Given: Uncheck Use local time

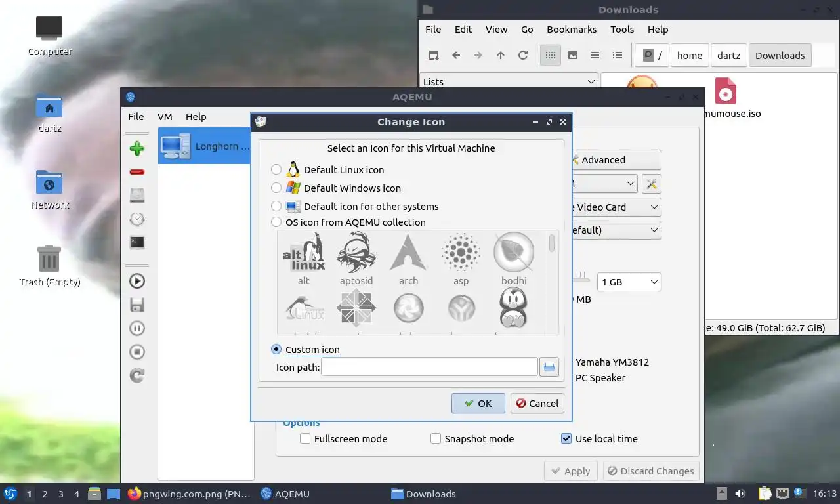Looking at the screenshot, I should [x=566, y=438].
